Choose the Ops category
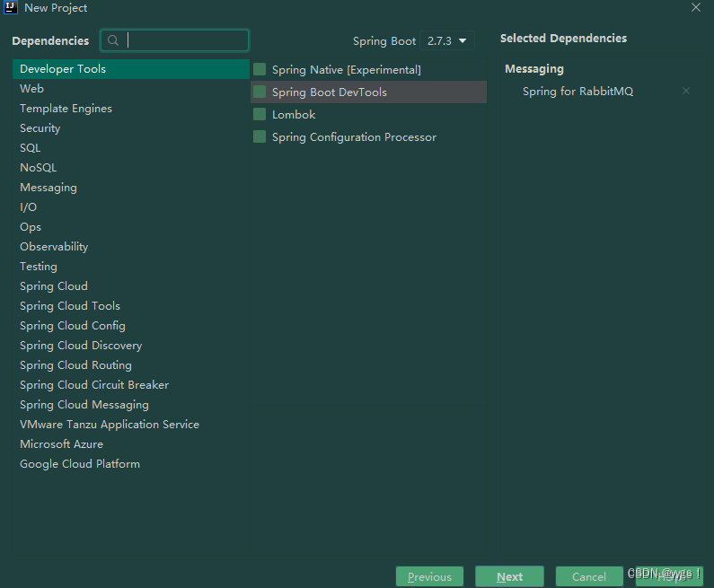This screenshot has height=588, width=714. 131,227
